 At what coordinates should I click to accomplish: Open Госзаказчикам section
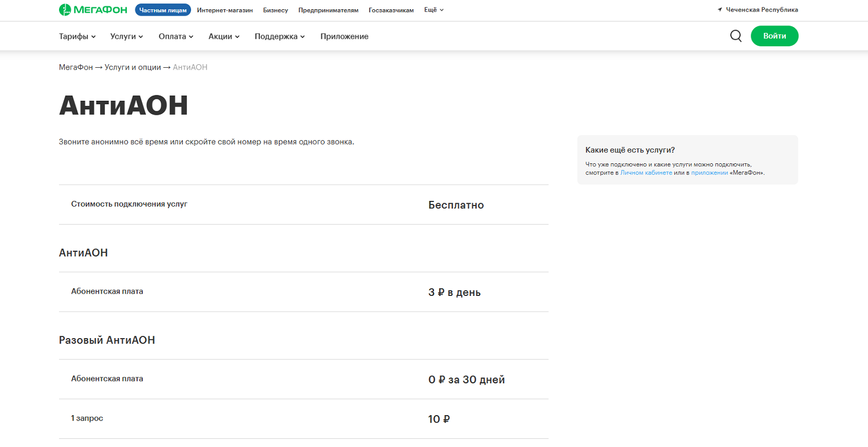[x=391, y=10]
